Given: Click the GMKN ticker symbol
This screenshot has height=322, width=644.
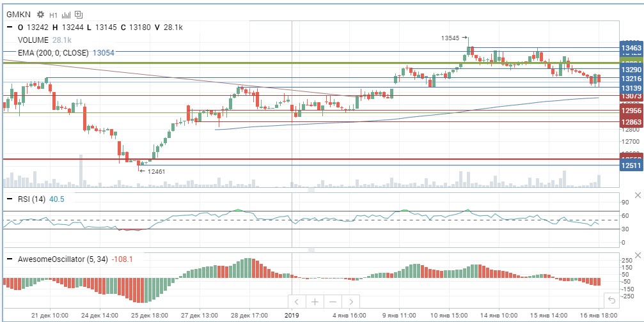Looking at the screenshot, I should pos(19,15).
